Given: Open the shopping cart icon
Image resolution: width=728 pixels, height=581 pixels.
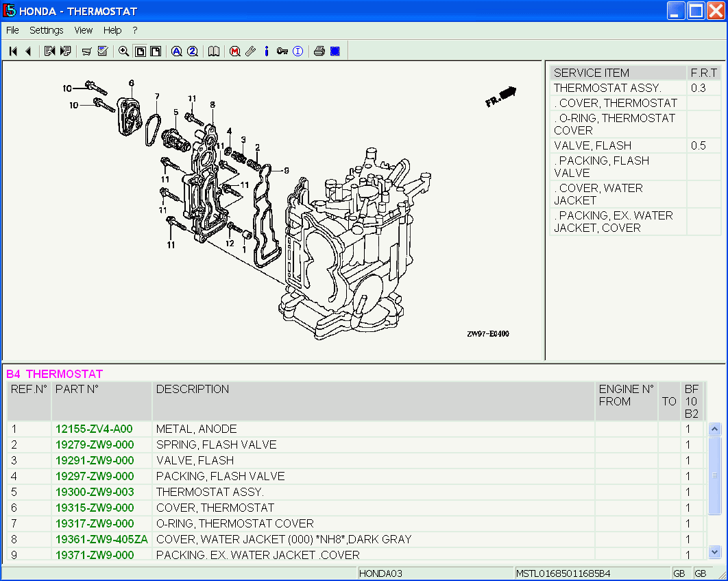Looking at the screenshot, I should click(x=87, y=51).
